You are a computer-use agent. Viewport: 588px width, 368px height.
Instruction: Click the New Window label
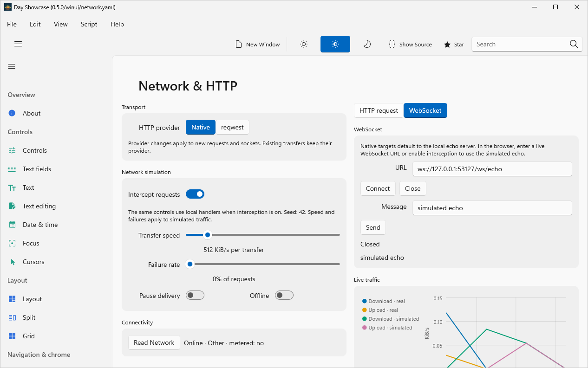pyautogui.click(x=263, y=45)
